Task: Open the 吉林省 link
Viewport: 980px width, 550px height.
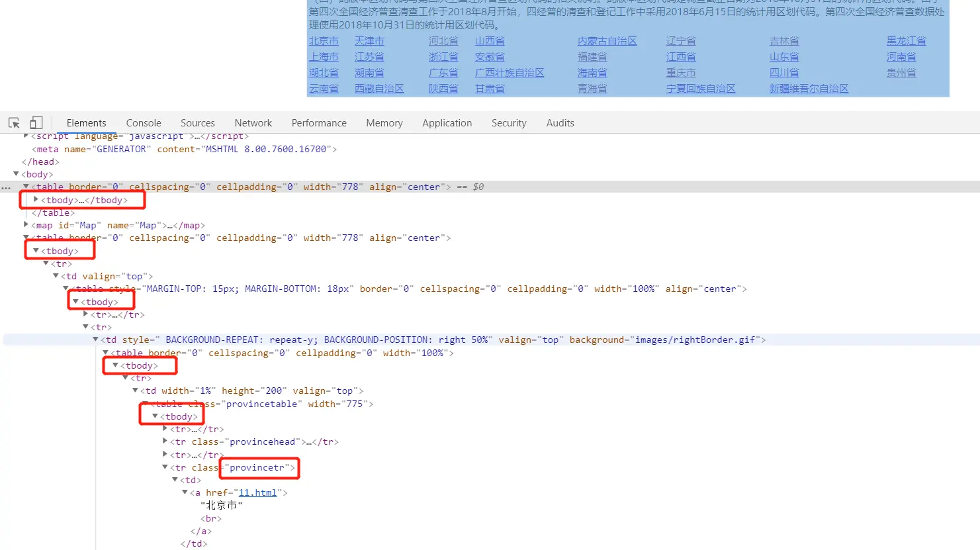Action: coord(784,41)
